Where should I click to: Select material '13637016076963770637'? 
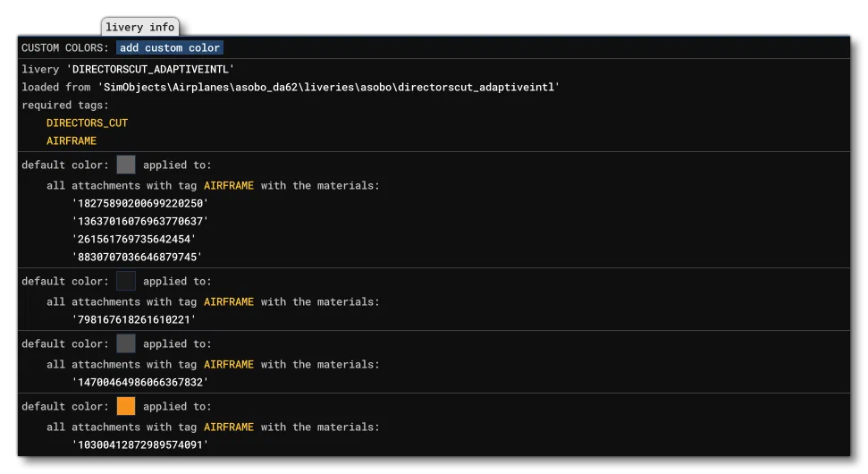point(140,221)
